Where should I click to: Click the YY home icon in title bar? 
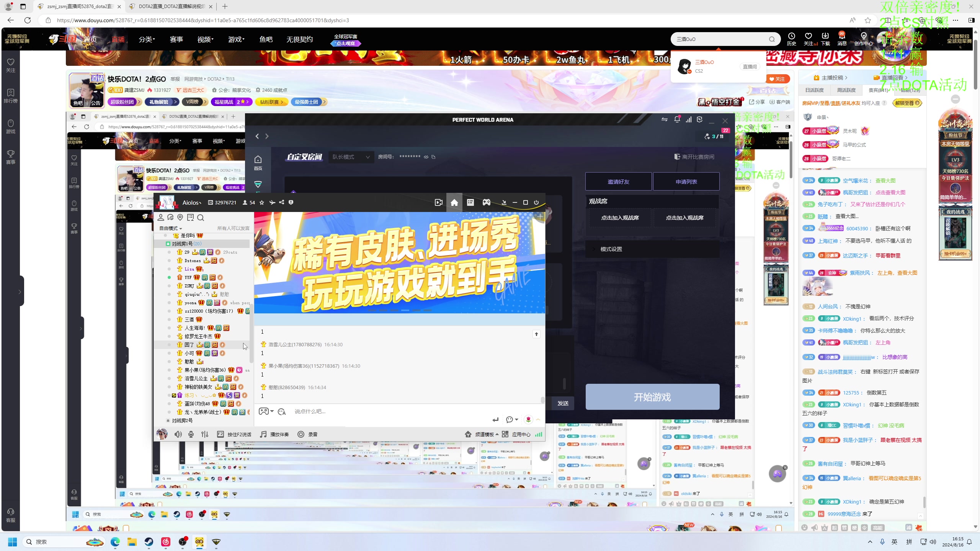click(454, 202)
